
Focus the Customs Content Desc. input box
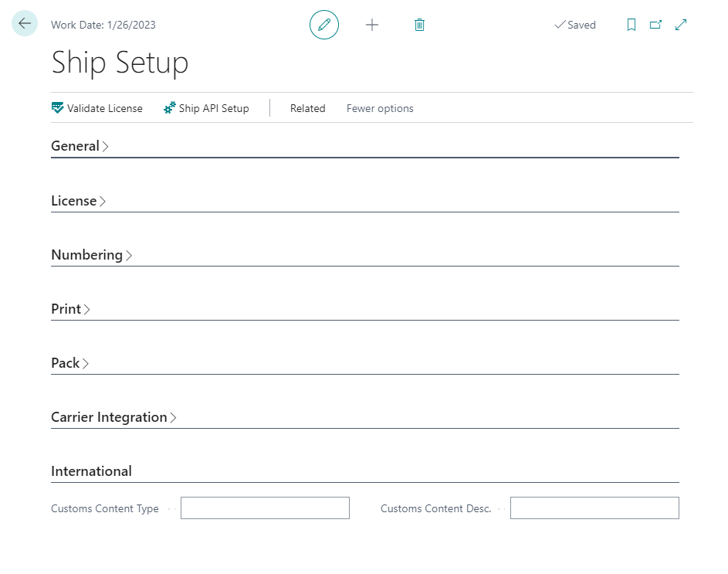tap(594, 508)
